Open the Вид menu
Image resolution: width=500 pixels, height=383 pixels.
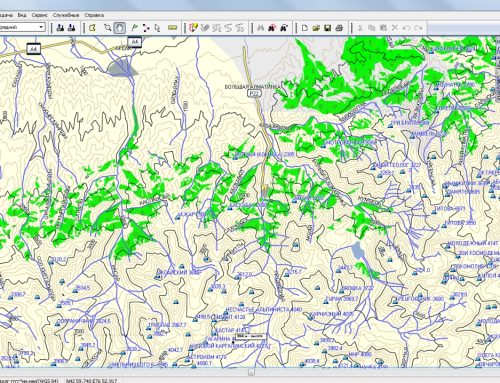tap(22, 15)
